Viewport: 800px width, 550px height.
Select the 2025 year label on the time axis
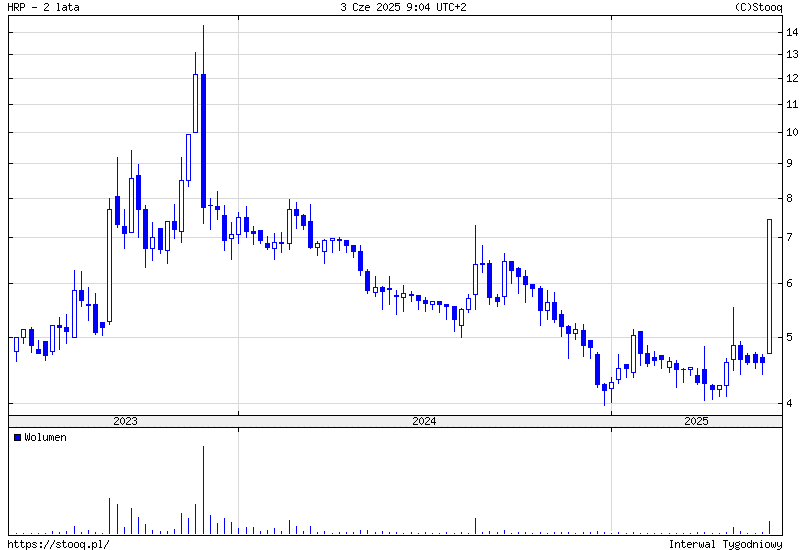696,421
